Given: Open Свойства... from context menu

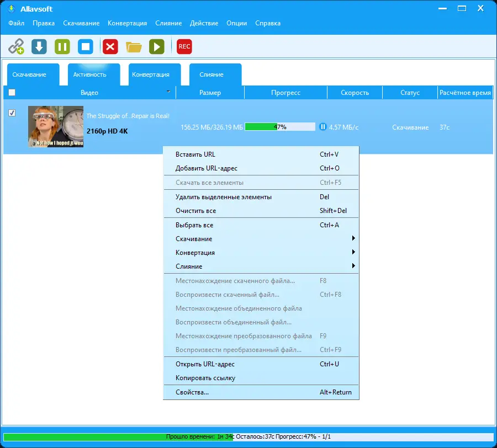Looking at the screenshot, I should coord(261,392).
